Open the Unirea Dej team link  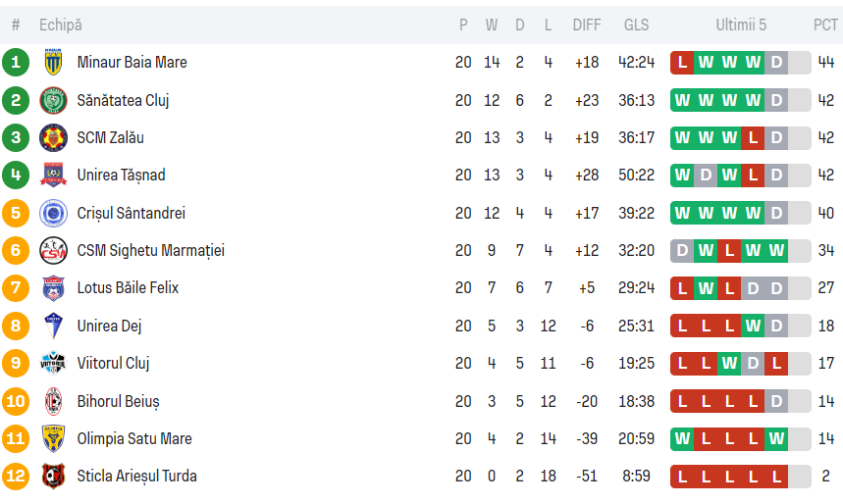(x=109, y=326)
